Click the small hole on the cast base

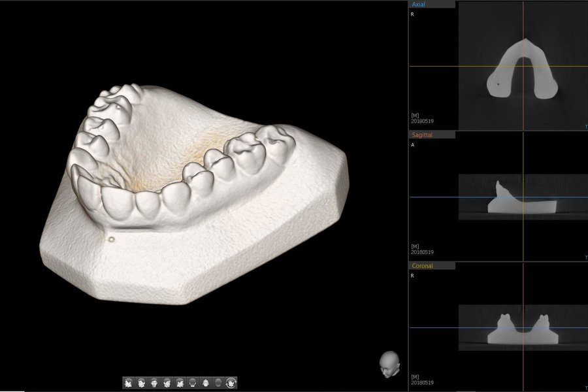pyautogui.click(x=111, y=238)
